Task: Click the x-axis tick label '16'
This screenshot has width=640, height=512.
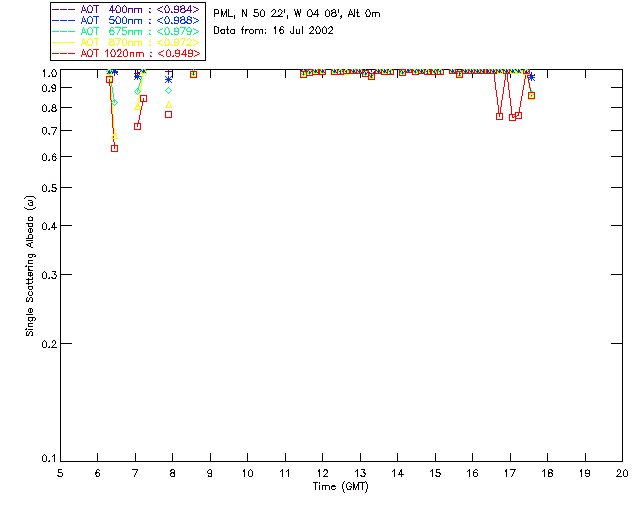Action: point(472,473)
